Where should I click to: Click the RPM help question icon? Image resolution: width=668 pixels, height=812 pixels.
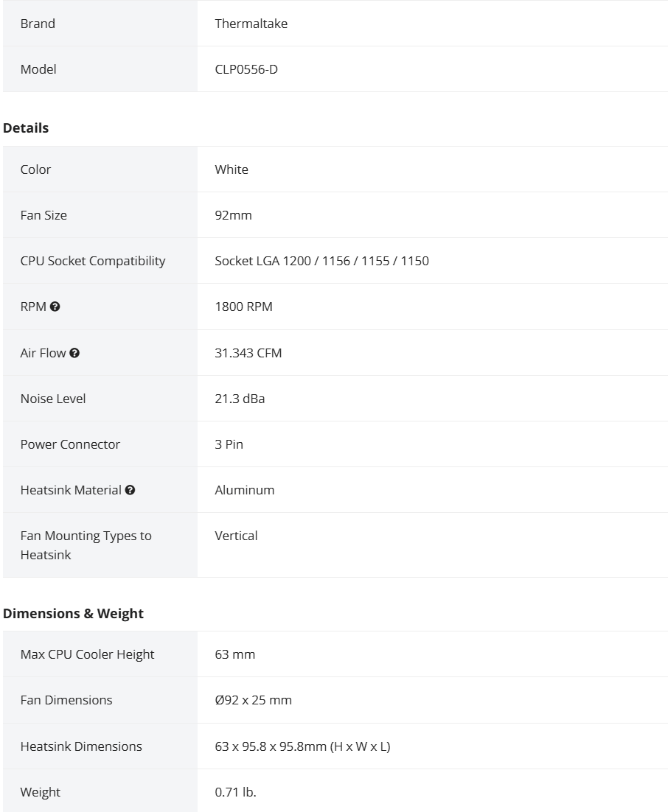(55, 307)
